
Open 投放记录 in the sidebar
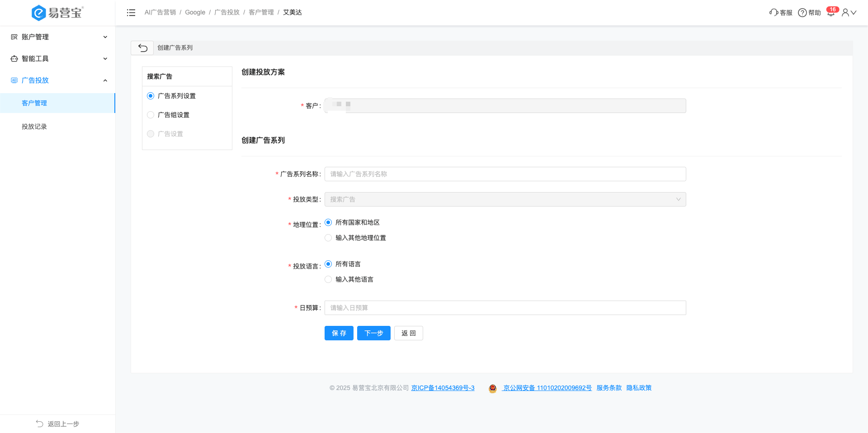click(34, 127)
